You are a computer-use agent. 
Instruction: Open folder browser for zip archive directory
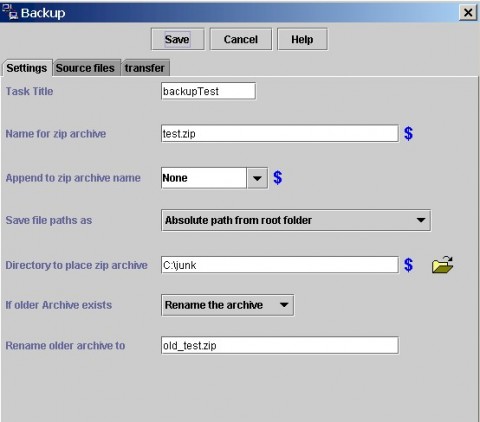442,265
